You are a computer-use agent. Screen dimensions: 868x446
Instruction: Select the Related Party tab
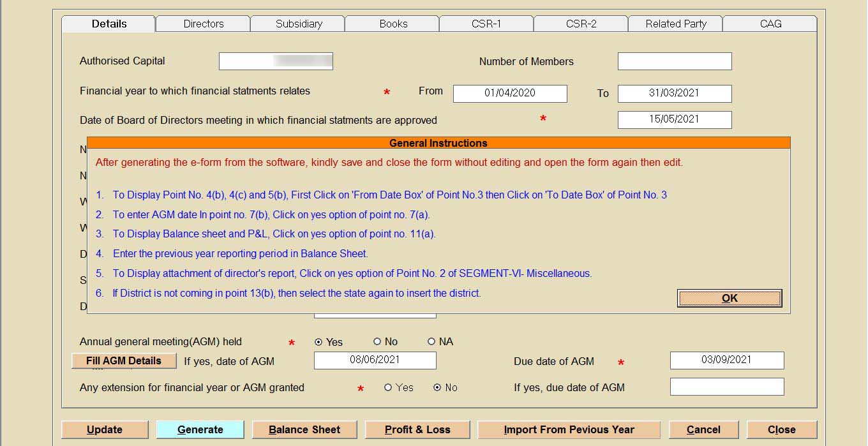coord(675,24)
